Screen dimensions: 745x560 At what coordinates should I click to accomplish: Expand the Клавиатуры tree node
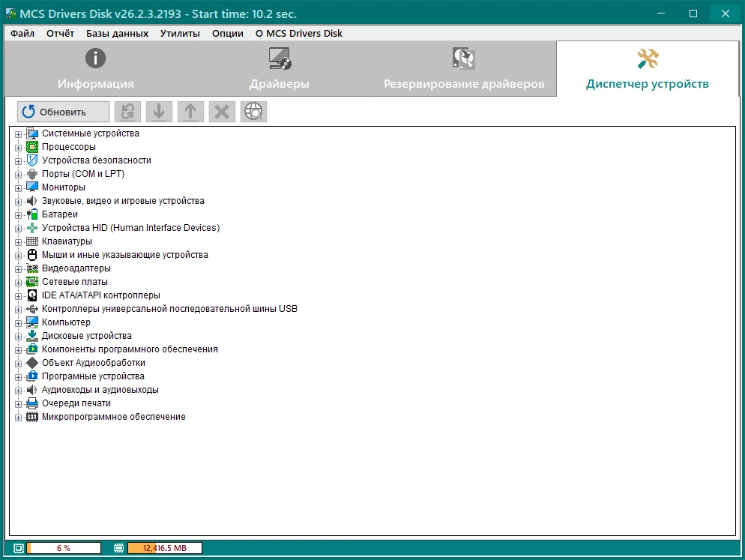click(19, 242)
